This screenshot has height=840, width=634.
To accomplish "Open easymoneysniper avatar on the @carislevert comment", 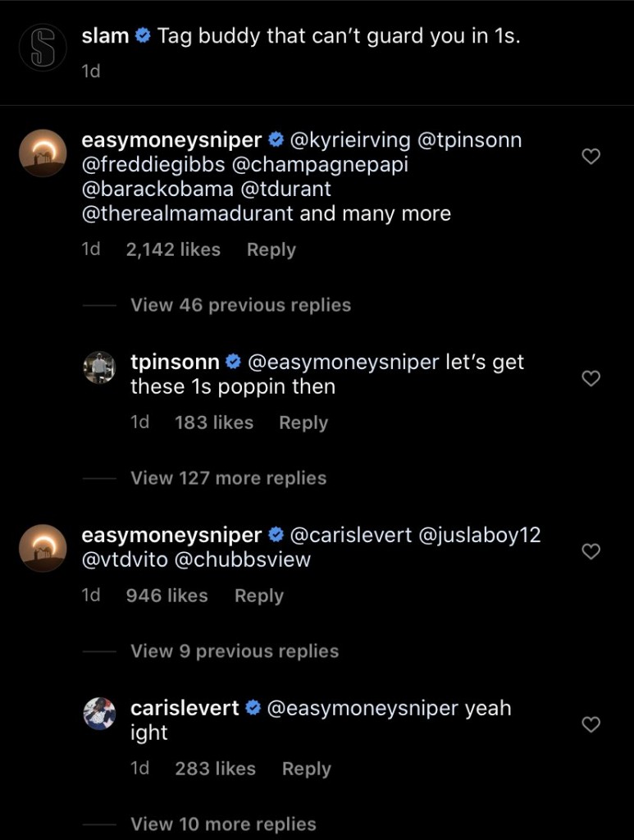I will click(x=43, y=548).
